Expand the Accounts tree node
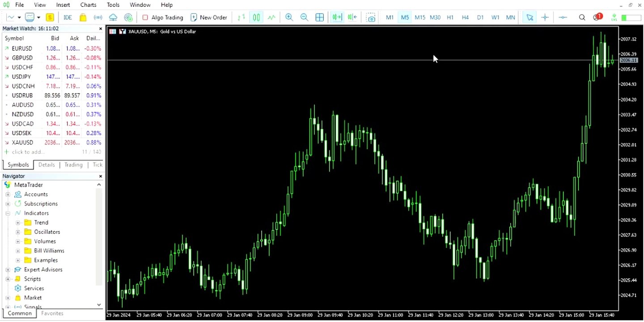This screenshot has height=322, width=644. point(8,195)
